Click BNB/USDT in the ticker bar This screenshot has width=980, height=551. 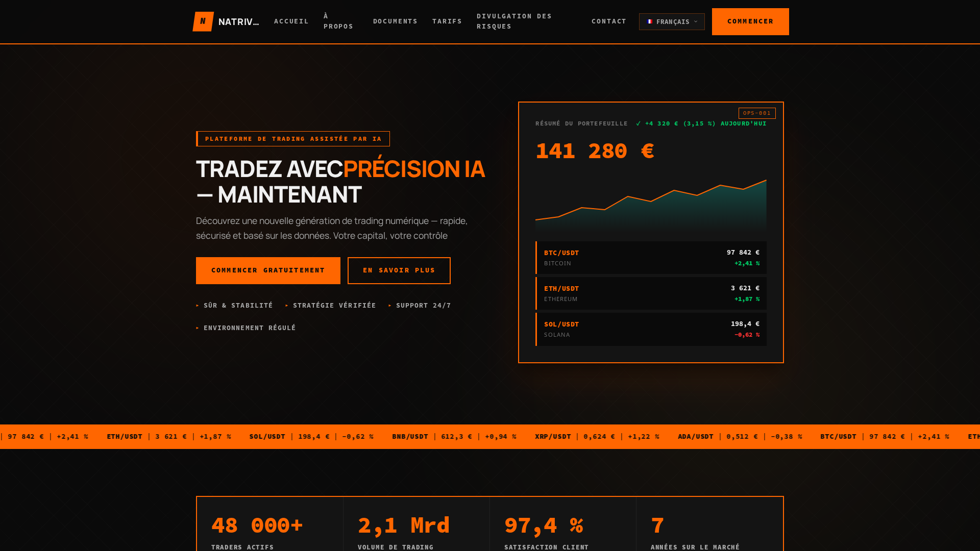click(410, 437)
